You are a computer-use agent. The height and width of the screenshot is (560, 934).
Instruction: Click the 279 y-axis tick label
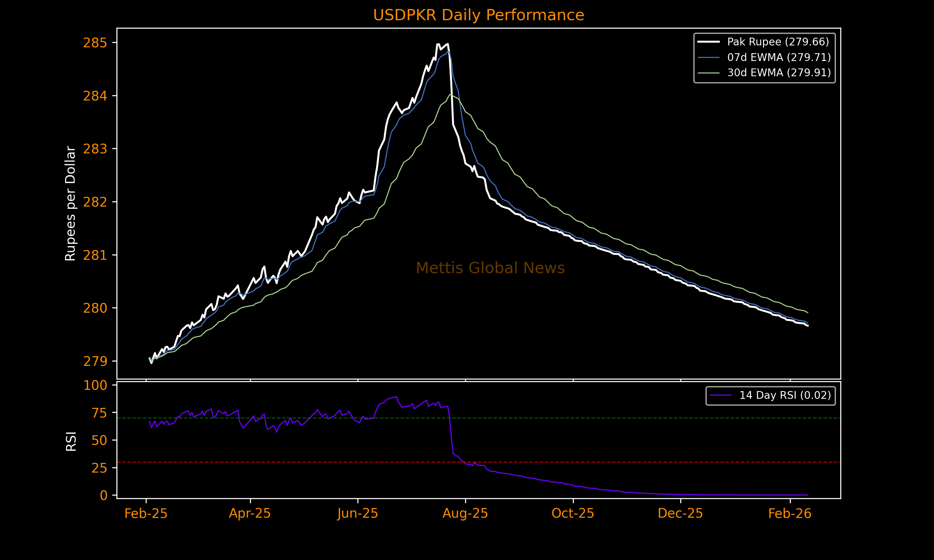[x=95, y=362]
